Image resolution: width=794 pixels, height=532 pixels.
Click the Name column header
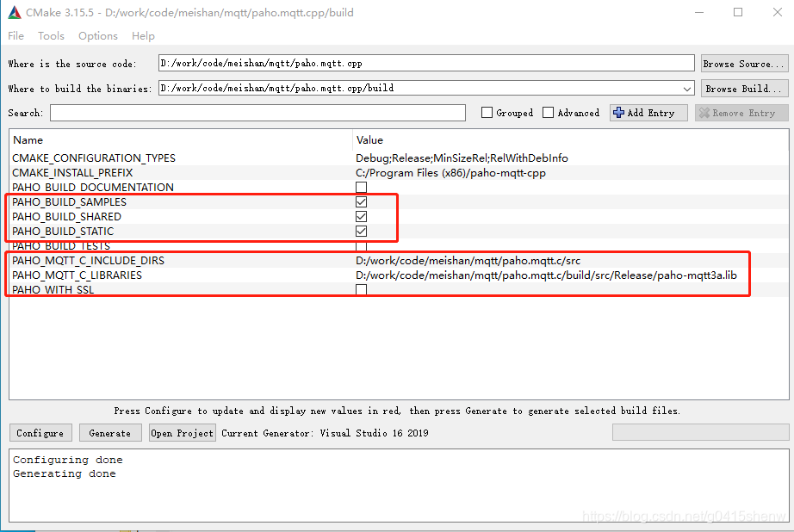click(x=28, y=140)
